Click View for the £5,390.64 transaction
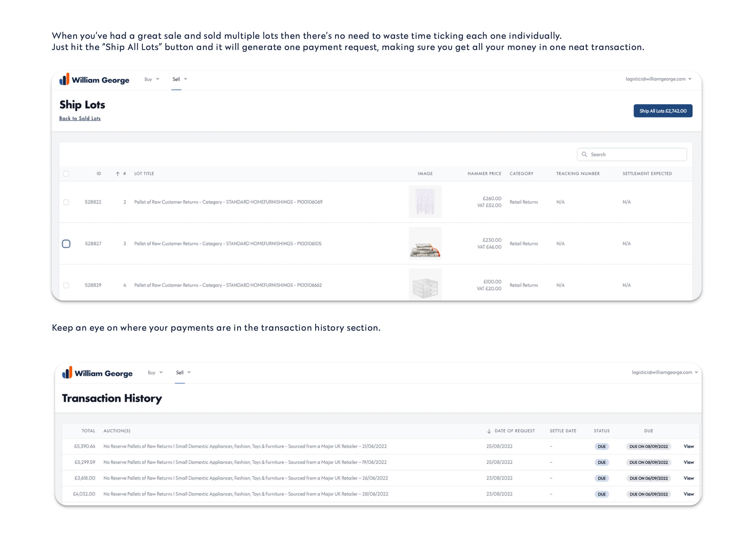 point(689,446)
